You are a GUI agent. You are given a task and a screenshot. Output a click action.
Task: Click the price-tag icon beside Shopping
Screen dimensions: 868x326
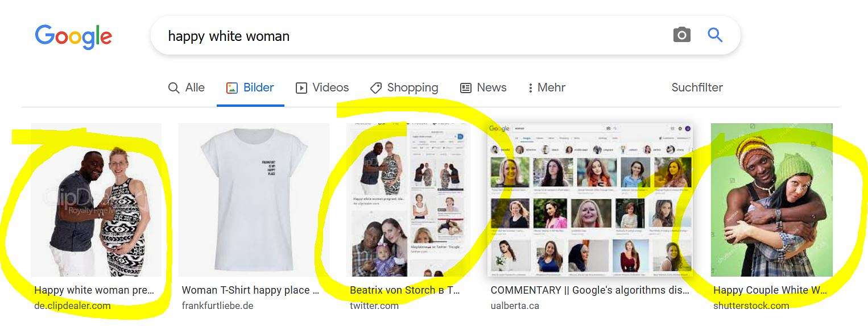[375, 88]
